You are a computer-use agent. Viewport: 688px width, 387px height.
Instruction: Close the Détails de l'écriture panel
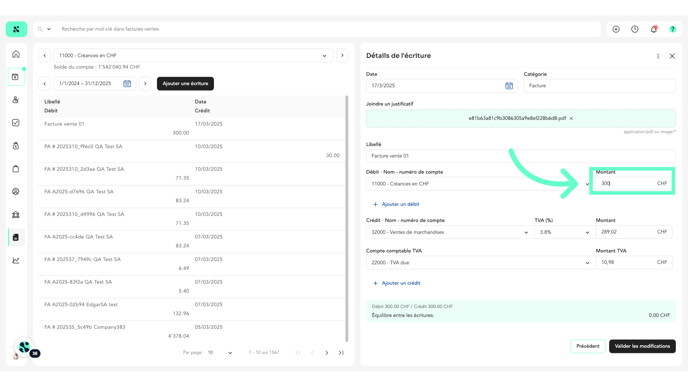click(x=672, y=56)
